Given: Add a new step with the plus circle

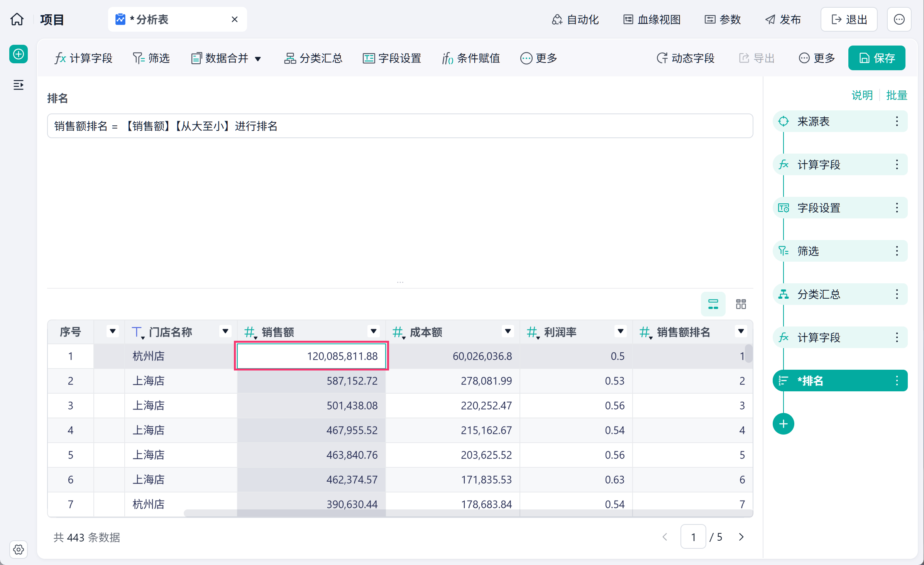Looking at the screenshot, I should coord(783,424).
